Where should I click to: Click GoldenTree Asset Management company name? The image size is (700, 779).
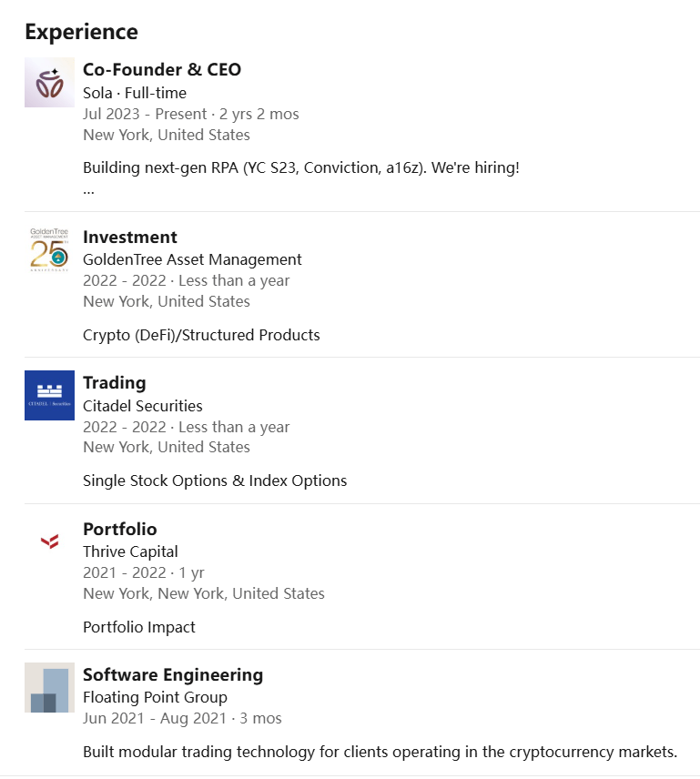(191, 259)
